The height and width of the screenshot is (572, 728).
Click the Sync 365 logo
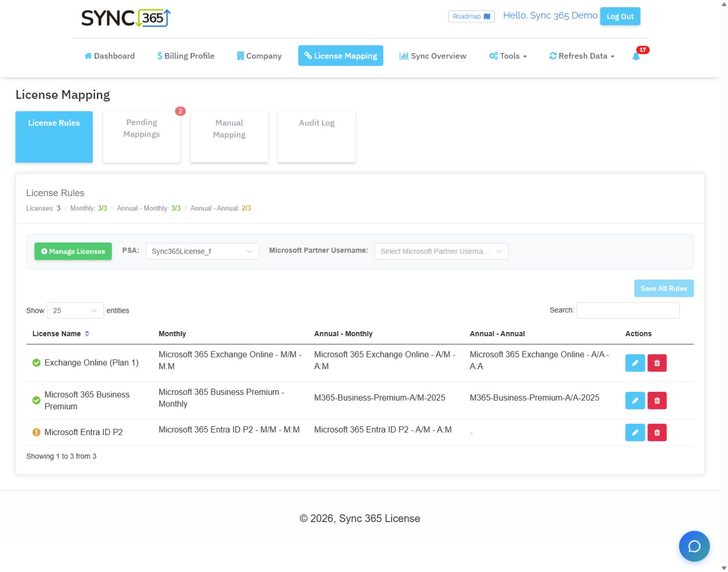point(125,18)
